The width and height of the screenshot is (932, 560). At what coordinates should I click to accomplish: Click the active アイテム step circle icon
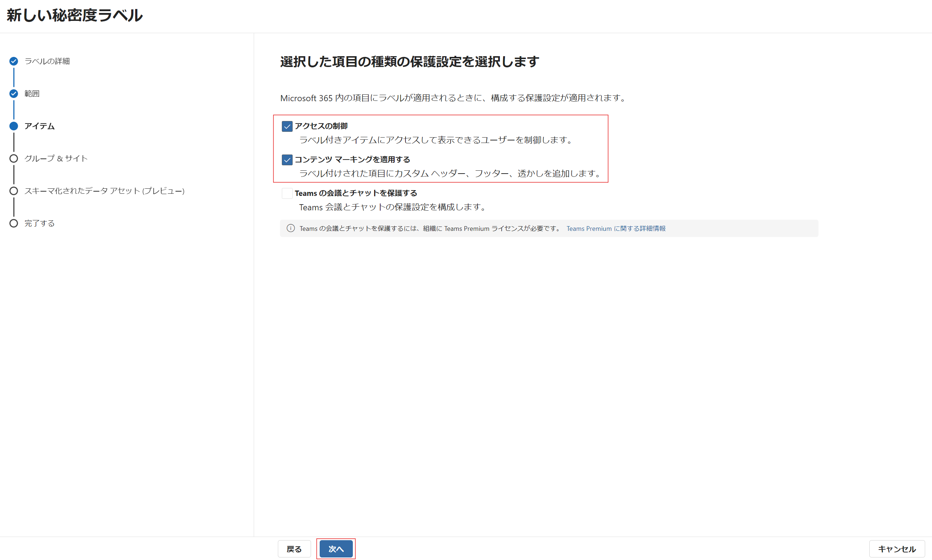click(x=14, y=126)
